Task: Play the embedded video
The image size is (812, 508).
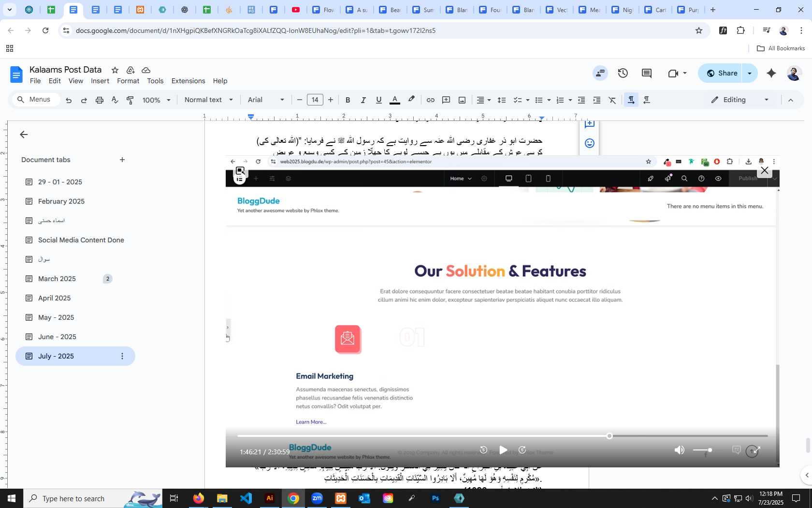Action: [503, 450]
